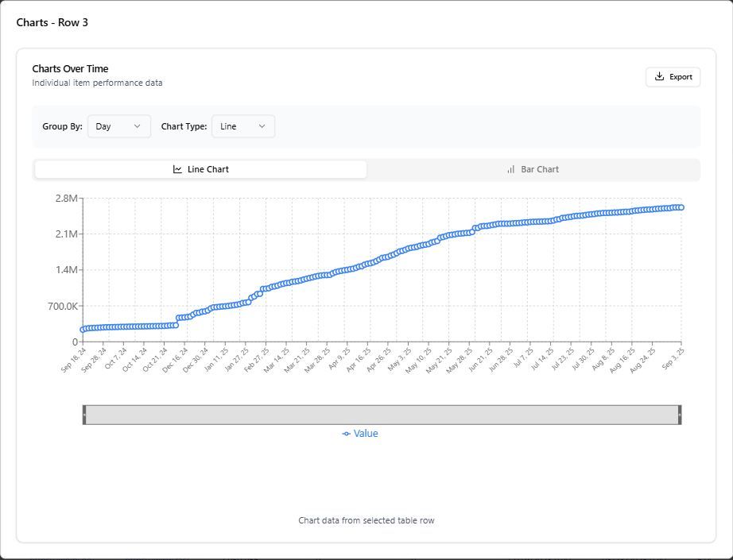Click the last data point near Sep 3, 25
This screenshot has height=560, width=733.
point(680,207)
